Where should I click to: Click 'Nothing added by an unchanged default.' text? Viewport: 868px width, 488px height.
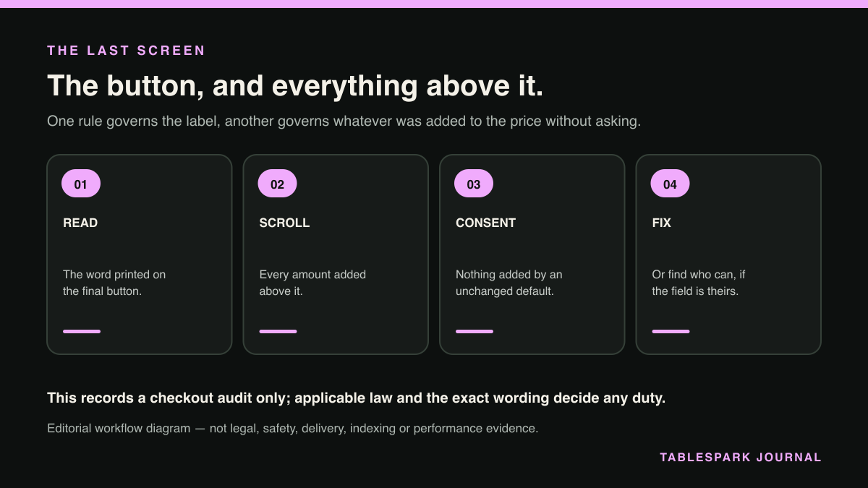click(x=509, y=283)
